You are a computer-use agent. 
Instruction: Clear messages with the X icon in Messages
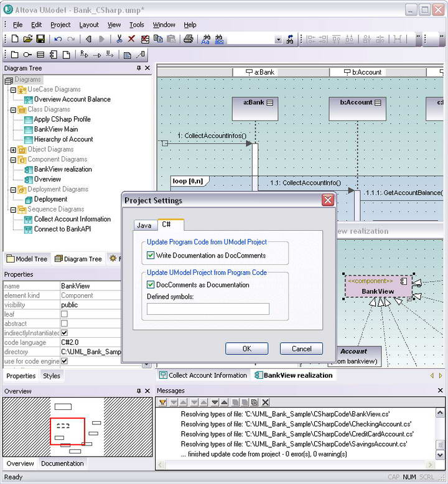[x=265, y=403]
